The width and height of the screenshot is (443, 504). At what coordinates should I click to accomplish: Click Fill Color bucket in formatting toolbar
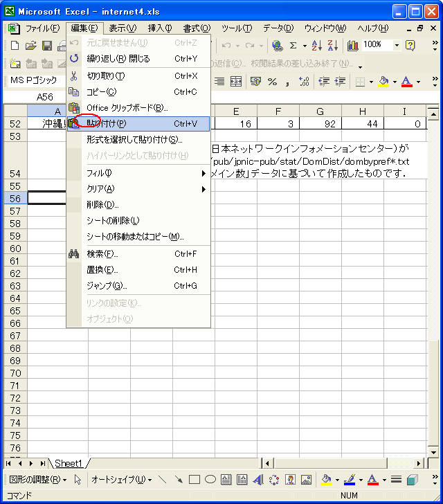pyautogui.click(x=383, y=82)
